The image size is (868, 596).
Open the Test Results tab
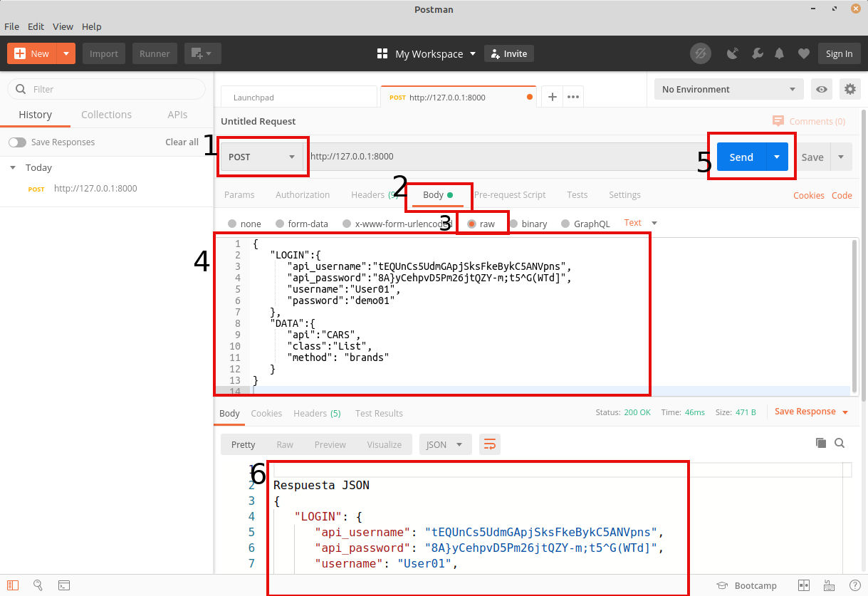pos(379,413)
